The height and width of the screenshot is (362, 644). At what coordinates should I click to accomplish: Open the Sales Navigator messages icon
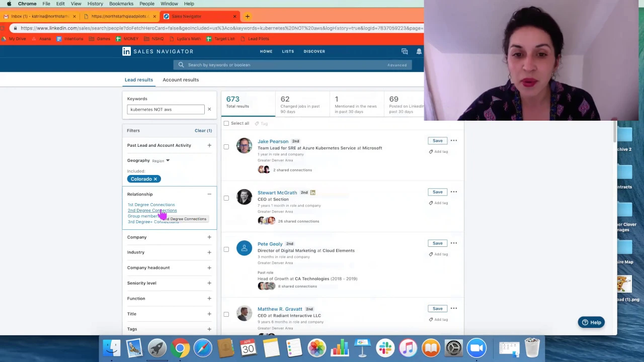405,51
